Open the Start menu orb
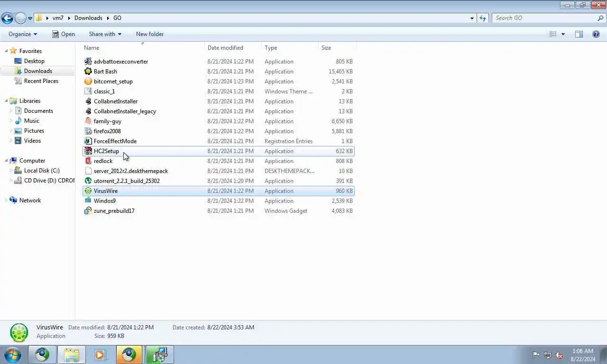The height and width of the screenshot is (364, 607). click(x=12, y=355)
